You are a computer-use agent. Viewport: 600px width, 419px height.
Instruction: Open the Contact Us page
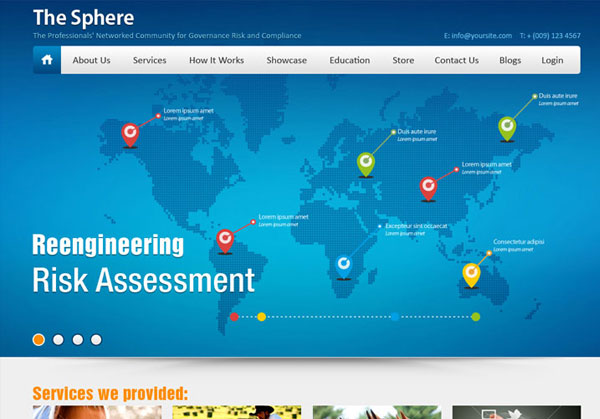[456, 60]
